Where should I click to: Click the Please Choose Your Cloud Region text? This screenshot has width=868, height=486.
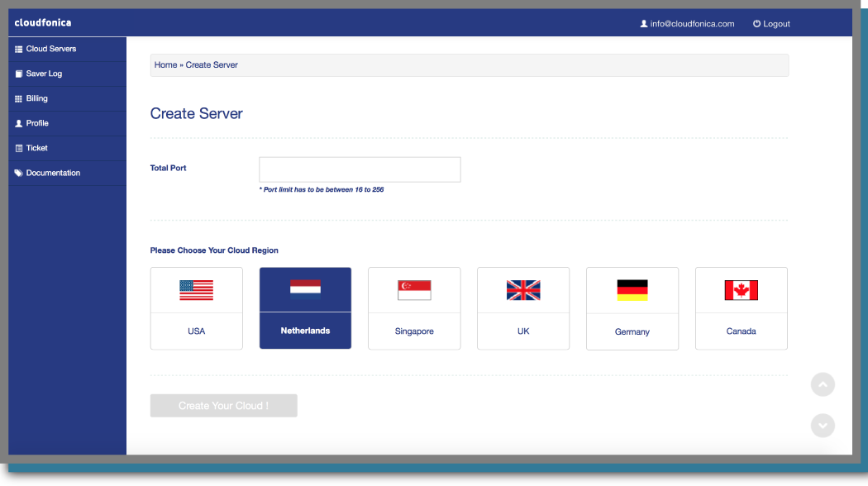point(214,250)
